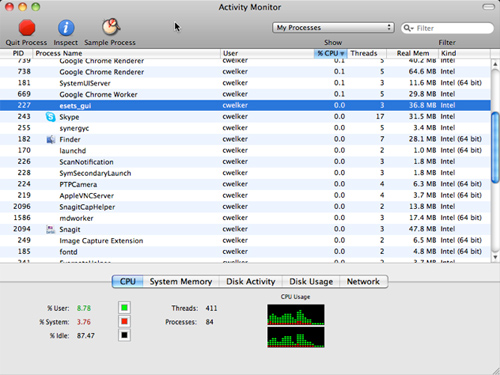Screen dimensions: 500x375
Task: Click the Sample Process icon
Action: click(x=111, y=27)
